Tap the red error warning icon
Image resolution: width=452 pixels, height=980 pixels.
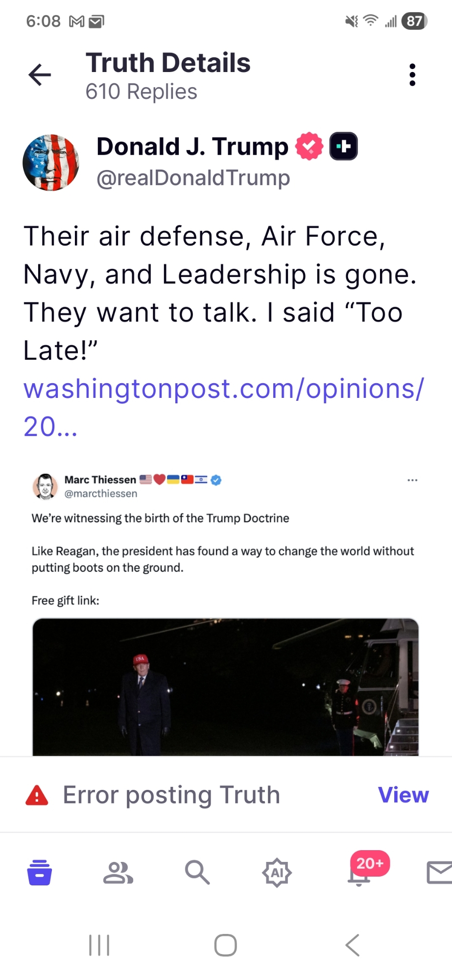click(x=37, y=795)
